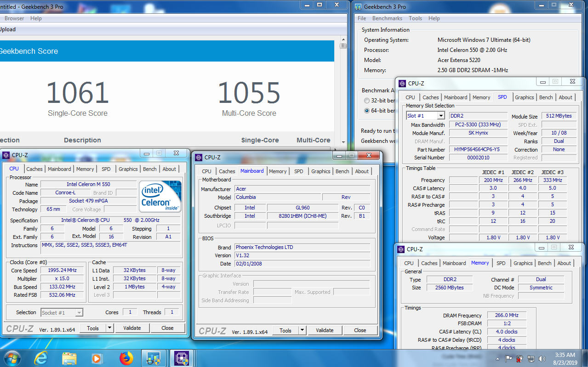
Task: Switch to Memory tab in CPU-Z Mainboard window
Action: (x=278, y=171)
